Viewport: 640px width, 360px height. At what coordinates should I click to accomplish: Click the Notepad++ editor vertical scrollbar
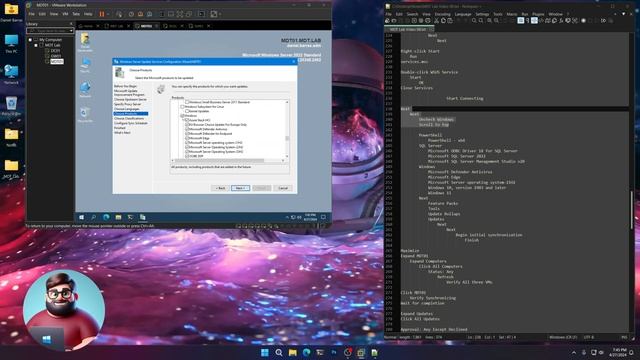pyautogui.click(x=632, y=209)
